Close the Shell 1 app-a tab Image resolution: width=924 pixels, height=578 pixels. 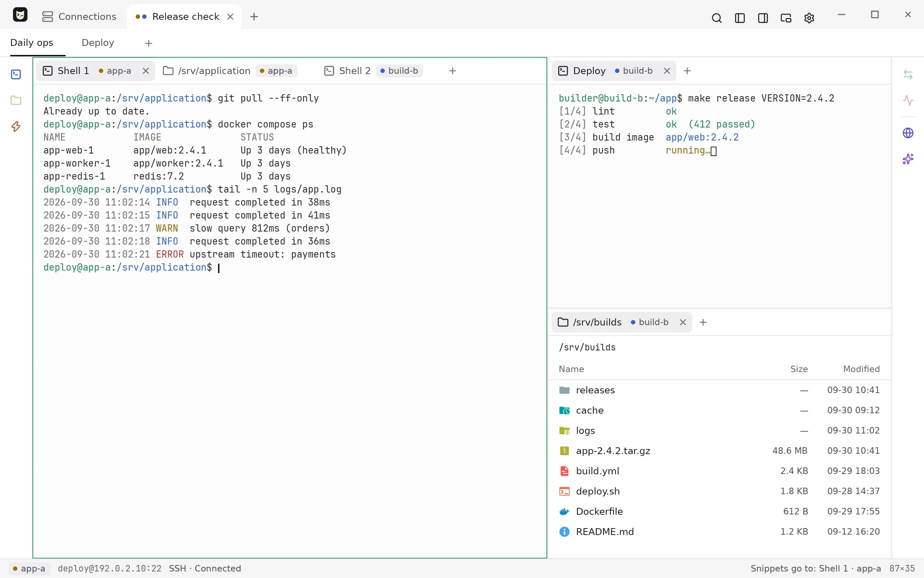(145, 71)
